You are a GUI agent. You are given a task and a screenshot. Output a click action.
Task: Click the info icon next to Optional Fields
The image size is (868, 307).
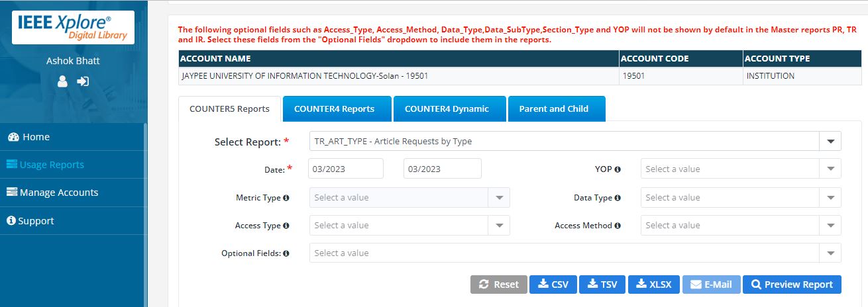[286, 253]
